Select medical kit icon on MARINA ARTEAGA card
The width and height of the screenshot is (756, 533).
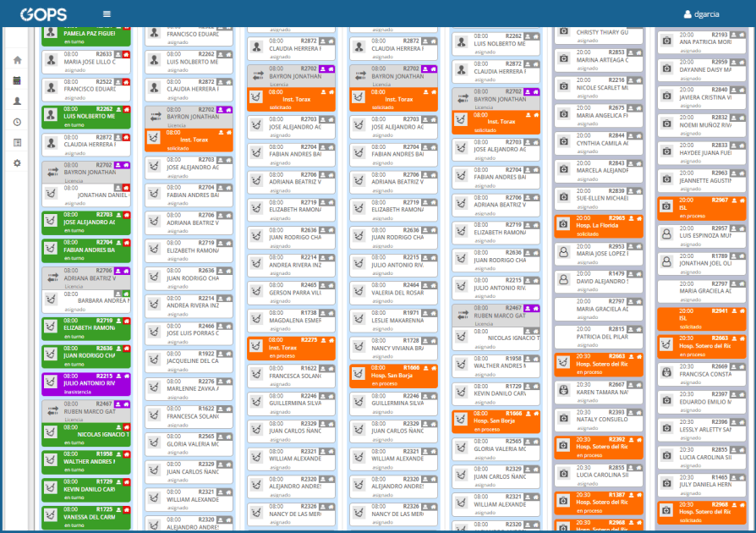coord(563,58)
